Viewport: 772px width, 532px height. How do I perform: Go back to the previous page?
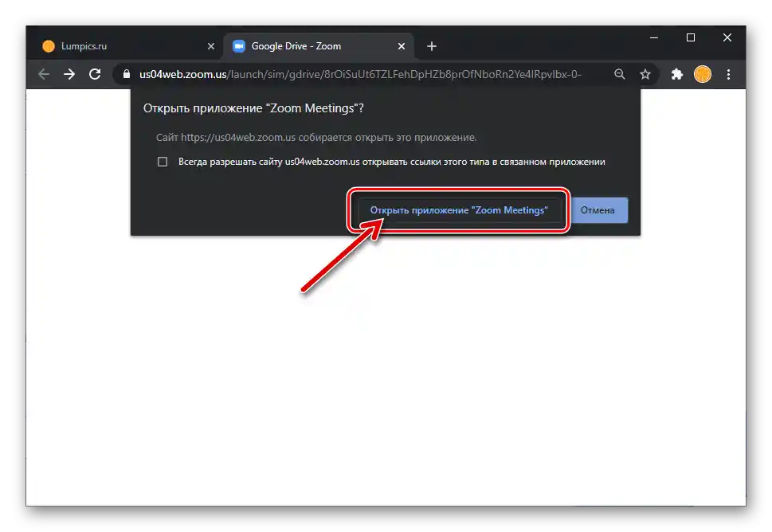[x=44, y=74]
